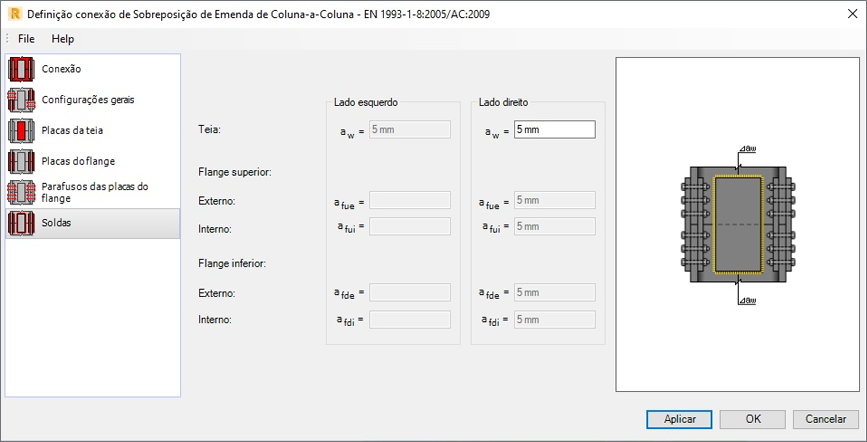Click the Robot app icon in title bar
Screen dimensions: 867x442
pyautogui.click(x=15, y=14)
